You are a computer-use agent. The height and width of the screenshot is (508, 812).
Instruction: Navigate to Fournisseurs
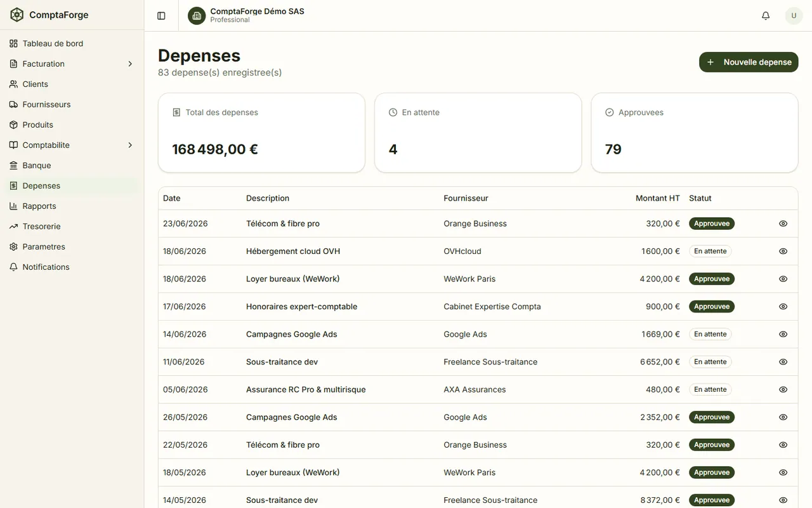coord(72,104)
